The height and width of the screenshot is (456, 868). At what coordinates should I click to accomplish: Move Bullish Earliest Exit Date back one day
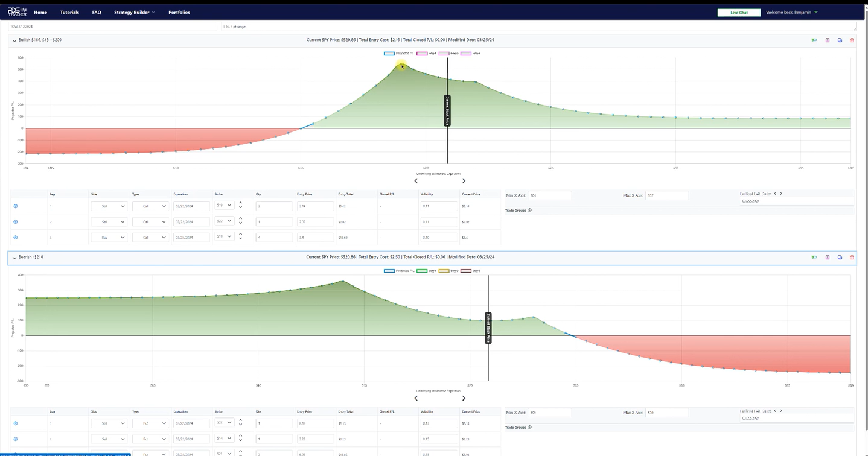click(x=775, y=194)
